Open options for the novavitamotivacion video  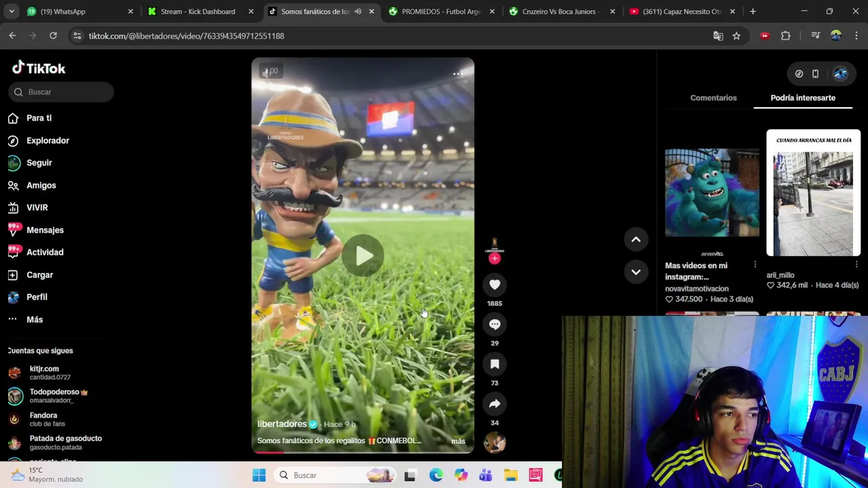(x=755, y=265)
